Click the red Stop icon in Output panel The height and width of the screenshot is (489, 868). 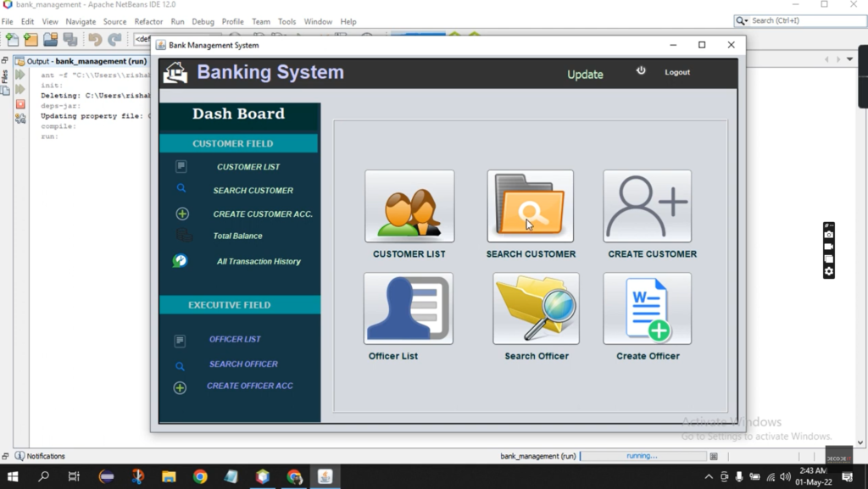pos(20,103)
